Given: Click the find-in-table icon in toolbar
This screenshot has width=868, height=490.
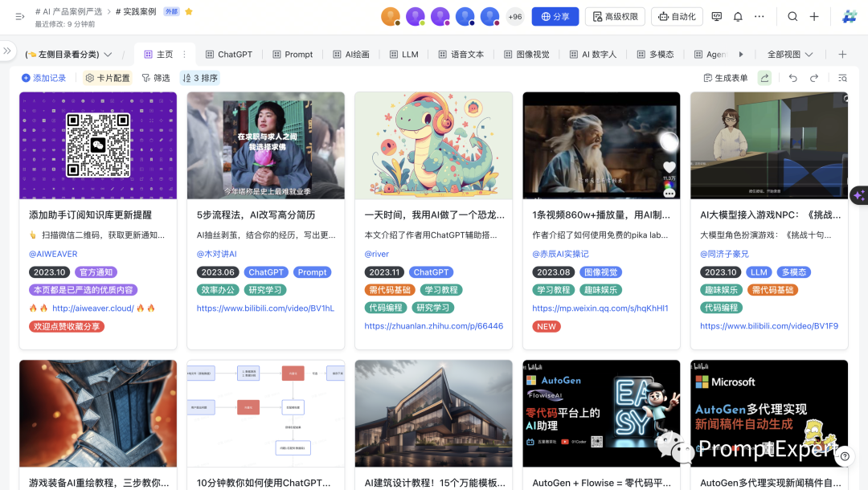Looking at the screenshot, I should click(842, 78).
